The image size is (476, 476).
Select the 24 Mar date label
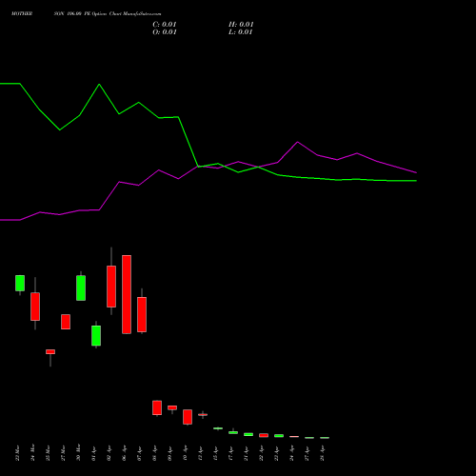[32, 452]
